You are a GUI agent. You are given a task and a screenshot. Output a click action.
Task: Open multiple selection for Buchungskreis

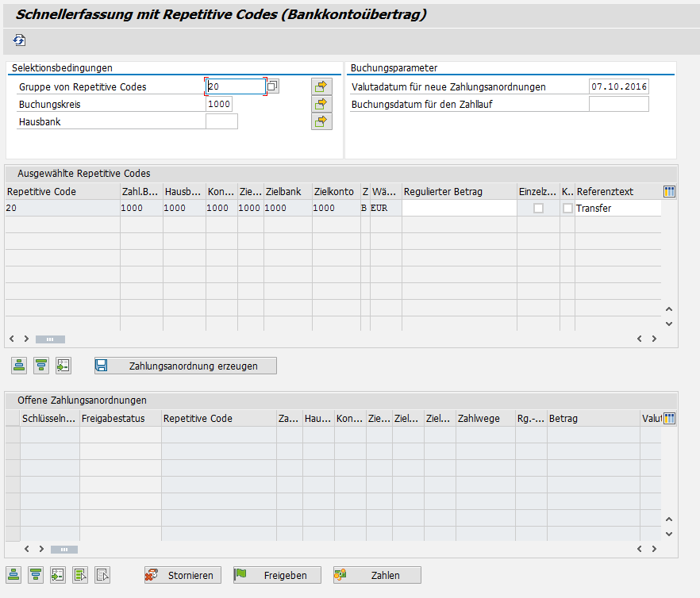tap(321, 104)
